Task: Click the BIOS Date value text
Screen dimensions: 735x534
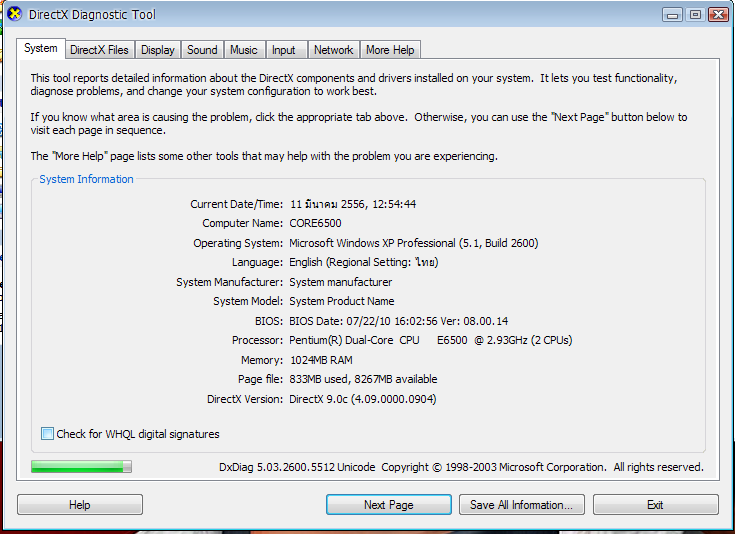Action: (x=398, y=321)
